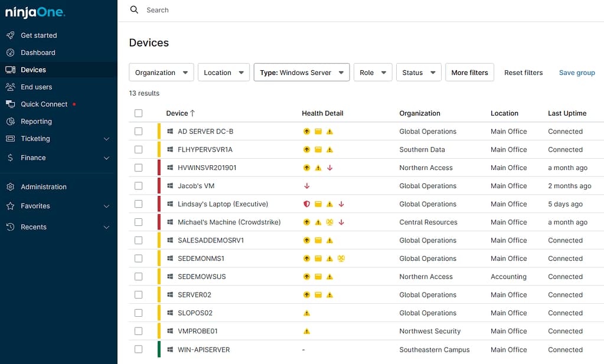The image size is (604, 364).
Task: Check the select-all checkbox in the table header
Action: tap(138, 113)
